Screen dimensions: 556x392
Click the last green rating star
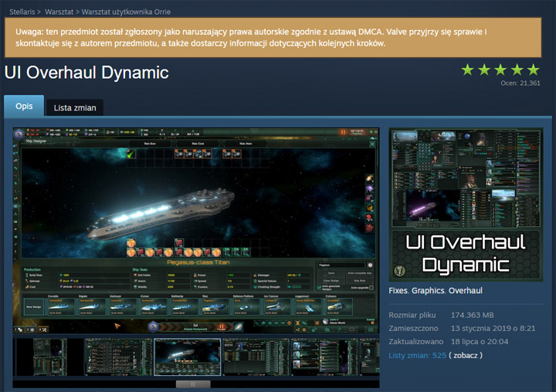534,69
